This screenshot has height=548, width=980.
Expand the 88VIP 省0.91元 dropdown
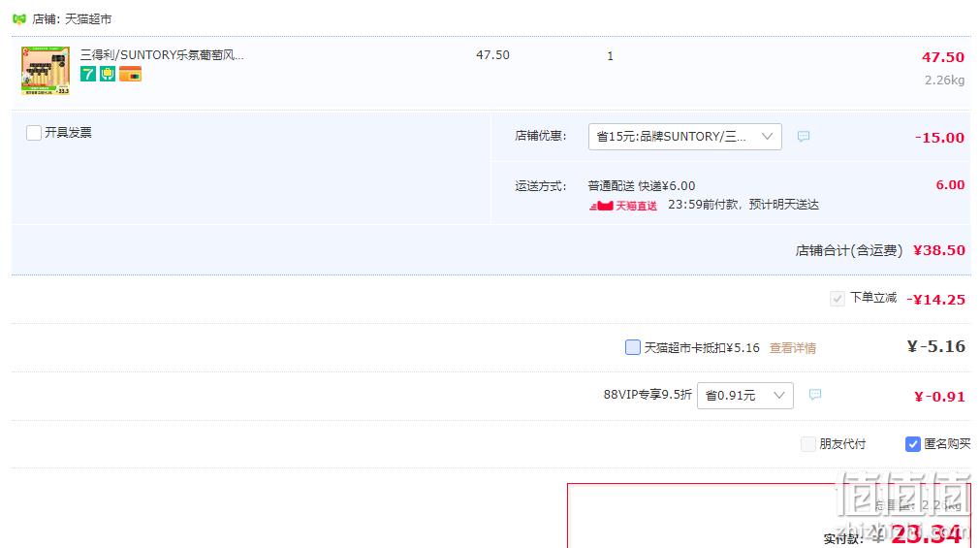coord(745,396)
